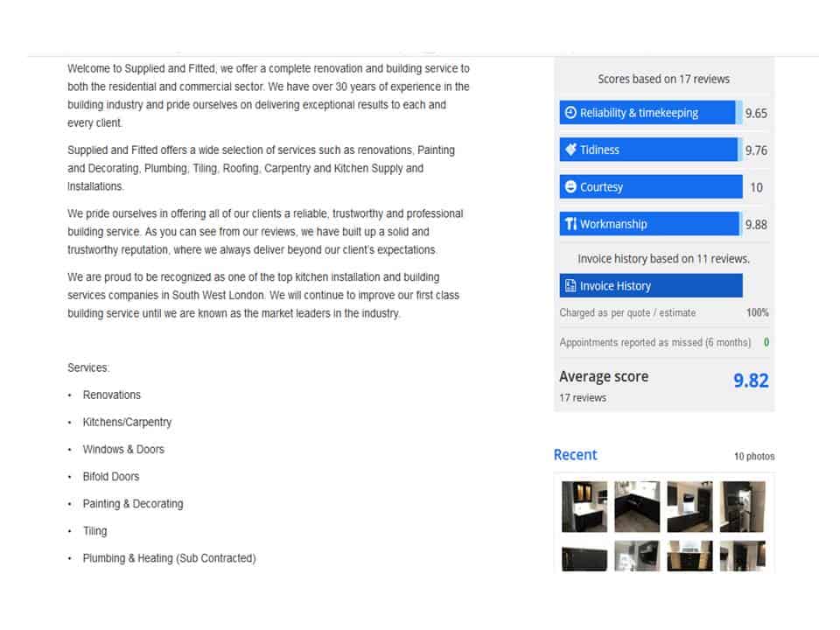Image resolution: width=840 pixels, height=630 pixels.
Task: Click the 100% charged as per quote value
Action: click(758, 312)
